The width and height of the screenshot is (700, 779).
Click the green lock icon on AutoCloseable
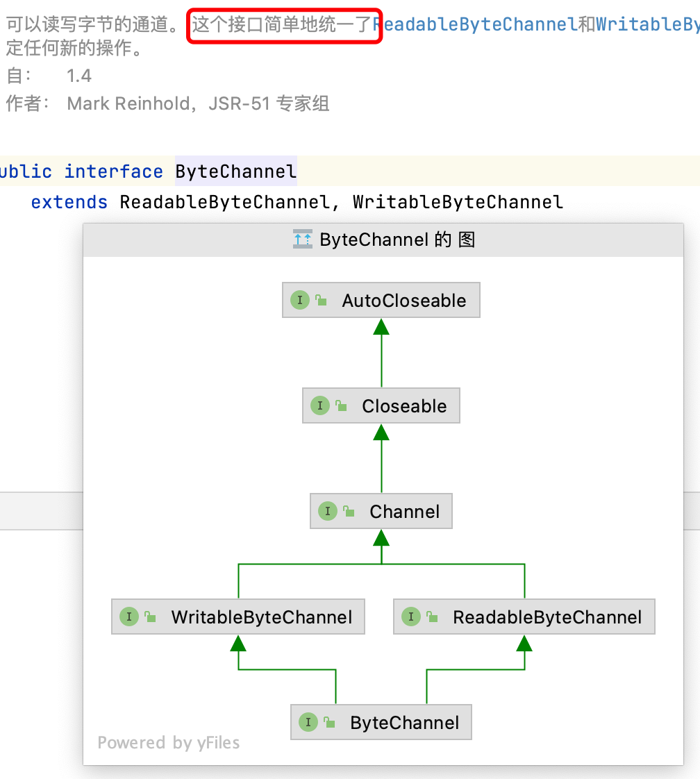coord(321,301)
